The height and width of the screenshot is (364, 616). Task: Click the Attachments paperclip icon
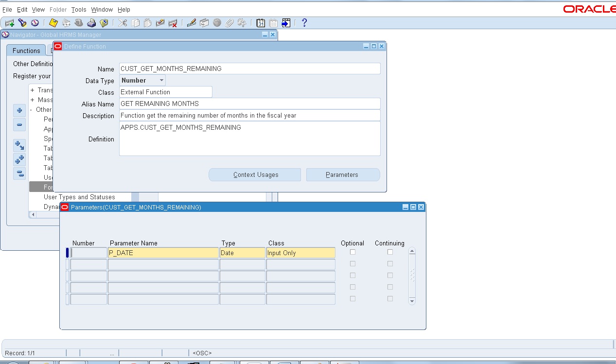[x=229, y=23]
